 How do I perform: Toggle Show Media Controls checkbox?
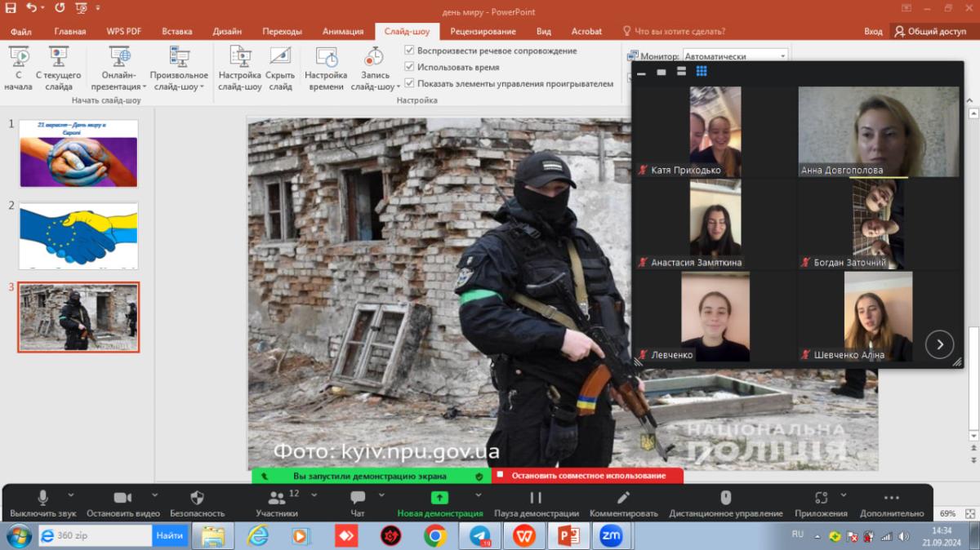(x=410, y=83)
